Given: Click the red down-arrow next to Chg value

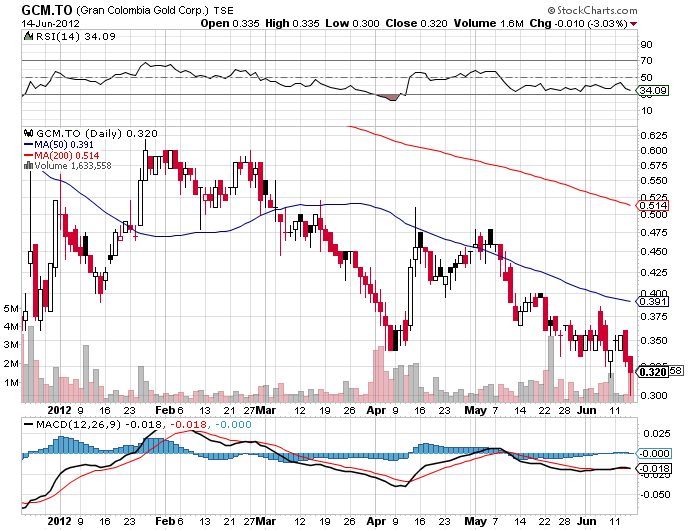Looking at the screenshot, I should pos(634,24).
